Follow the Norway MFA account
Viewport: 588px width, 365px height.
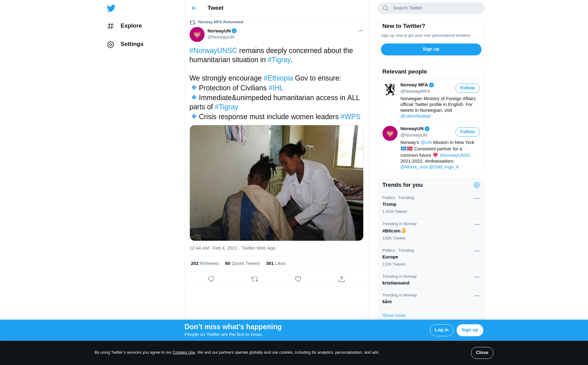click(467, 88)
